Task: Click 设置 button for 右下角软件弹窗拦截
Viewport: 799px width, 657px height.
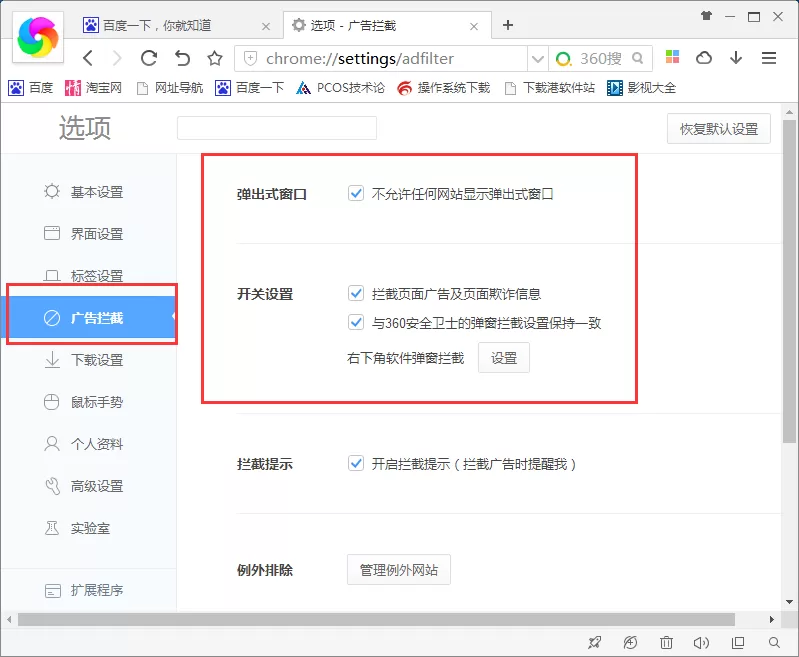Action: 503,358
